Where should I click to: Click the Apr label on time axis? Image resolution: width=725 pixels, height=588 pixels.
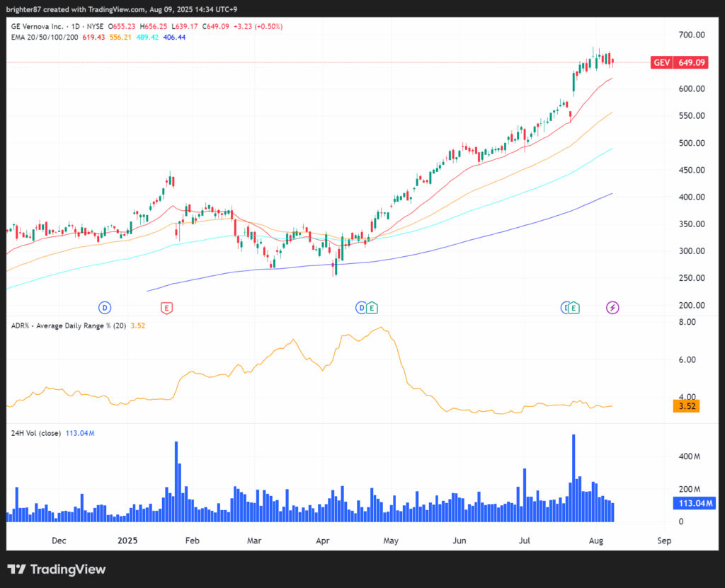(x=323, y=541)
